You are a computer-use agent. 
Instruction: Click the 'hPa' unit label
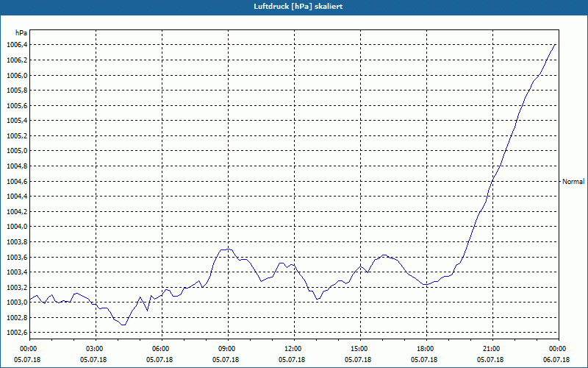21,33
